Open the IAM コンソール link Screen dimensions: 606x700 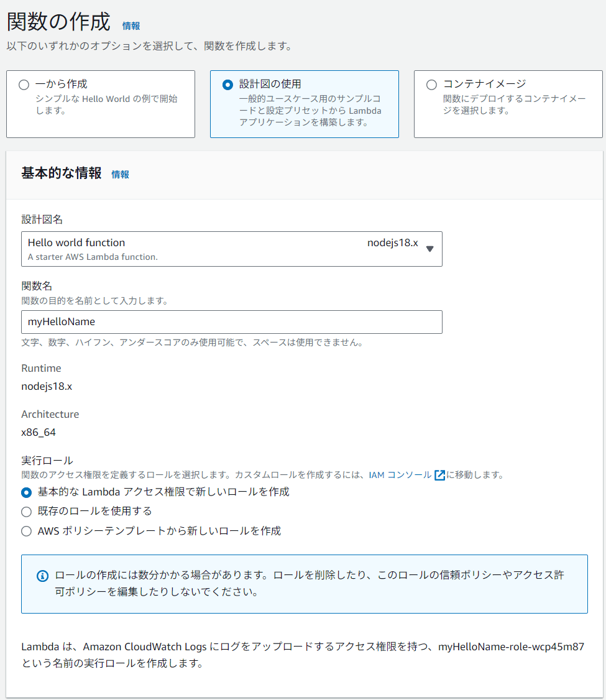[x=400, y=475]
